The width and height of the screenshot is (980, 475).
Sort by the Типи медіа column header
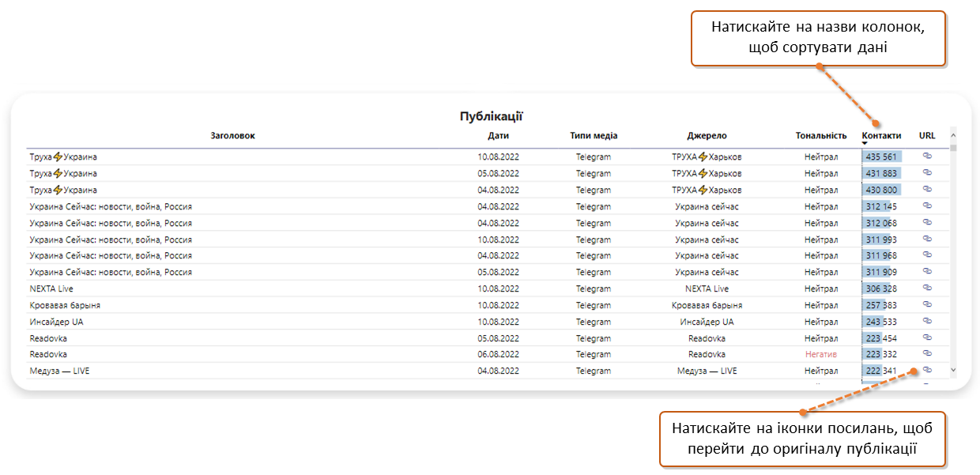coord(594,136)
